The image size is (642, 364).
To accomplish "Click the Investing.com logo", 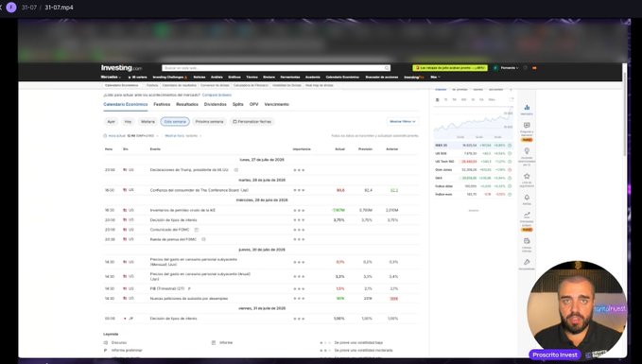I will [122, 68].
